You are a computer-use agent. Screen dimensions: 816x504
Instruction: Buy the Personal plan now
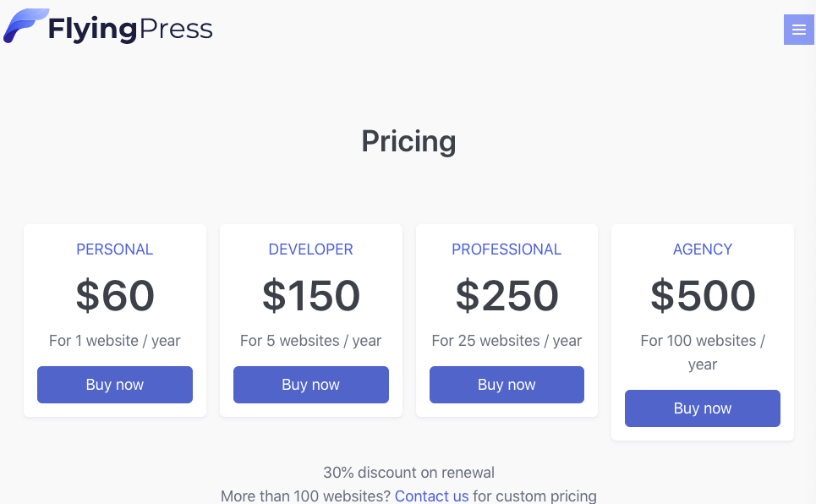115,385
